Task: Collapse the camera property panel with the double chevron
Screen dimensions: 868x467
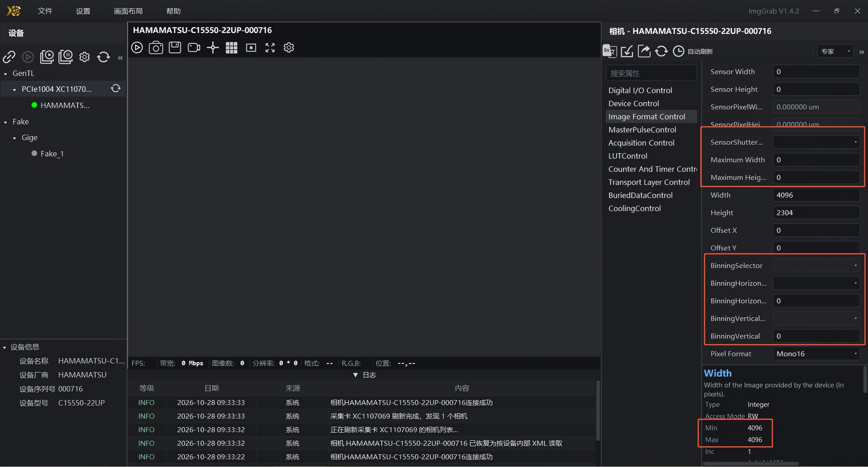Action: (862, 52)
